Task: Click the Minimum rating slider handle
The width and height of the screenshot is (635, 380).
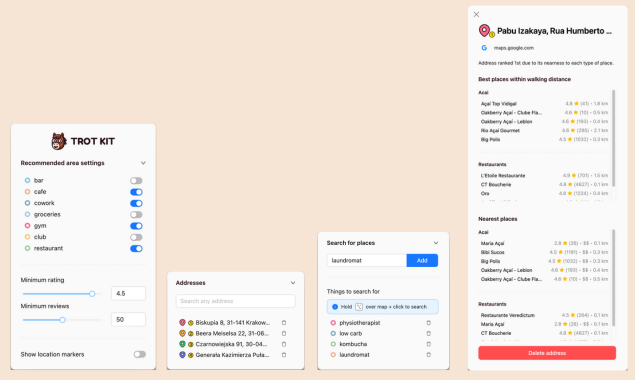Action: pos(92,294)
